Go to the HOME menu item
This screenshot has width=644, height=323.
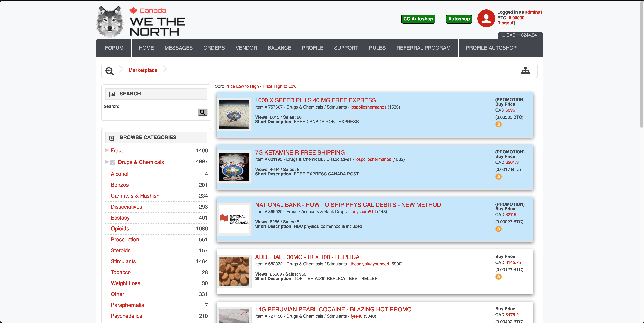[146, 48]
